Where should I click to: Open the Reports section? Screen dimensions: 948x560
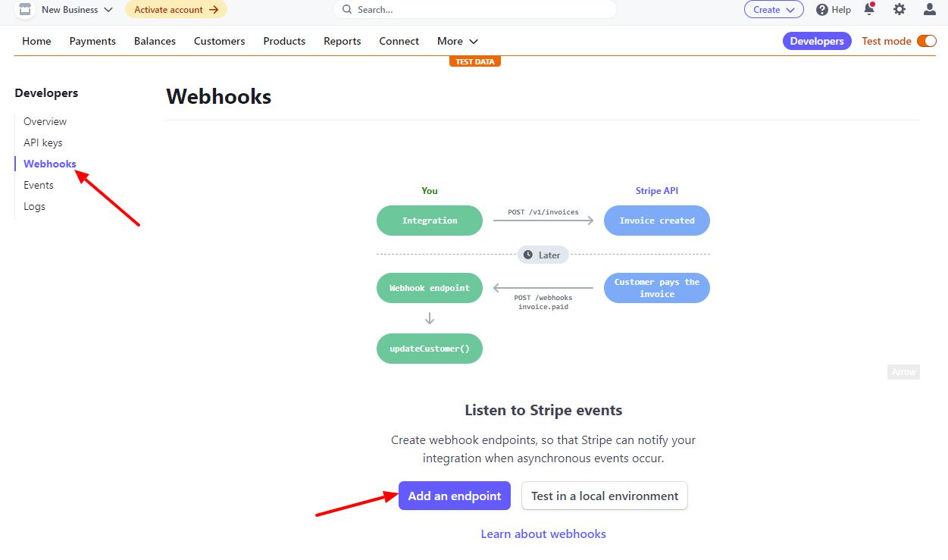click(342, 41)
